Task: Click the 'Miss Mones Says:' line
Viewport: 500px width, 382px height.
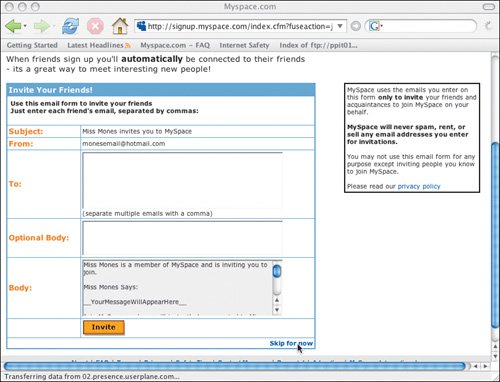Action: point(110,287)
